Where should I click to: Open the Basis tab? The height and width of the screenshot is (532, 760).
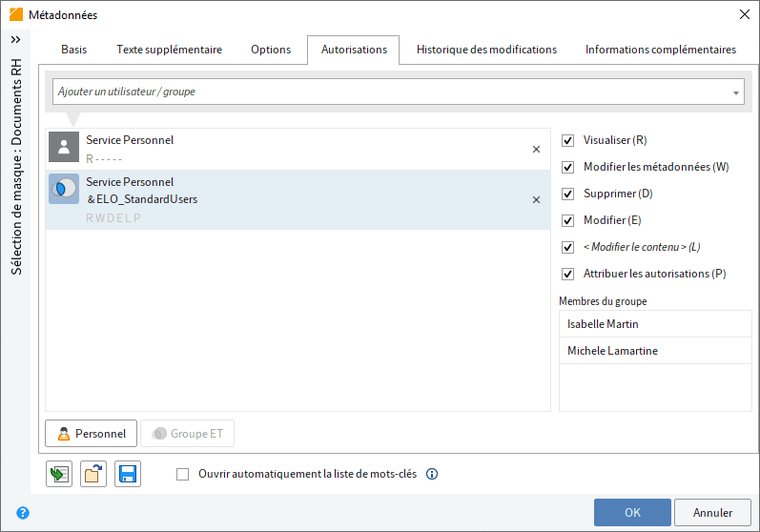pyautogui.click(x=74, y=50)
